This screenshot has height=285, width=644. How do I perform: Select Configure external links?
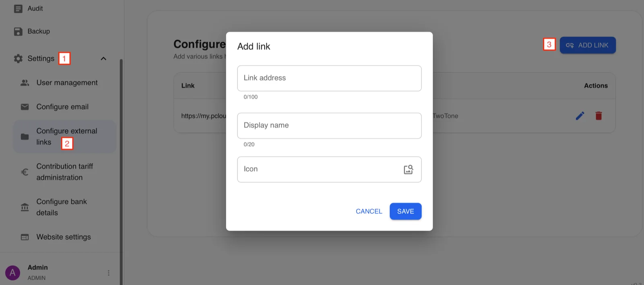pos(65,137)
